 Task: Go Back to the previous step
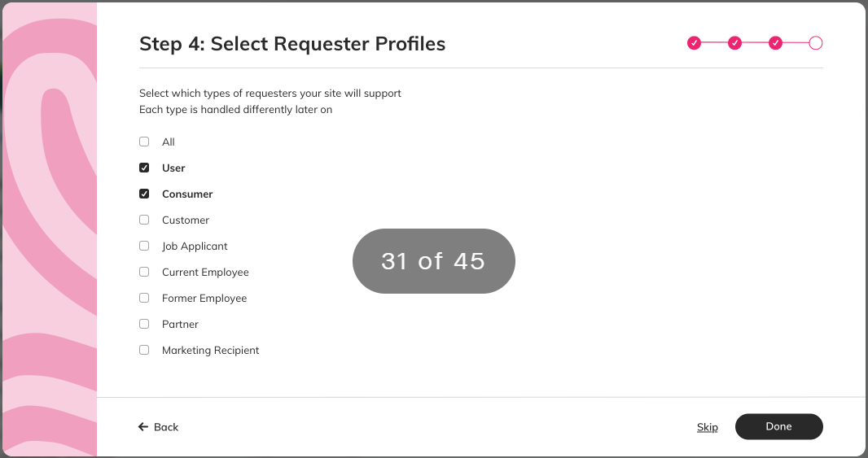tap(158, 427)
